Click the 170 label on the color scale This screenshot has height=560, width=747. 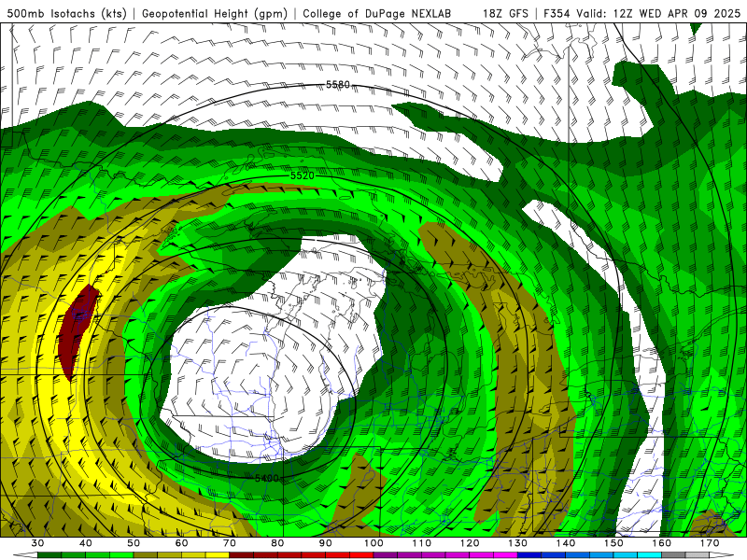710,543
